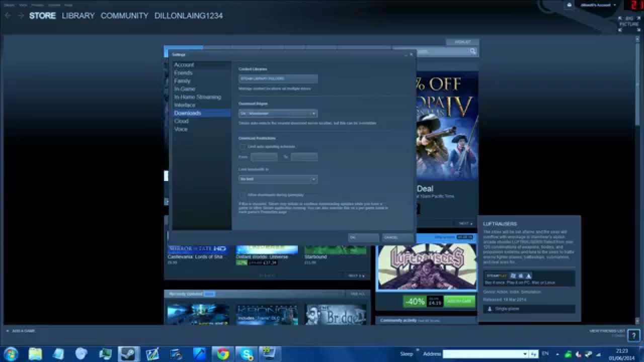Open the Windows Start button
This screenshot has width=644, height=362.
tap(11, 354)
